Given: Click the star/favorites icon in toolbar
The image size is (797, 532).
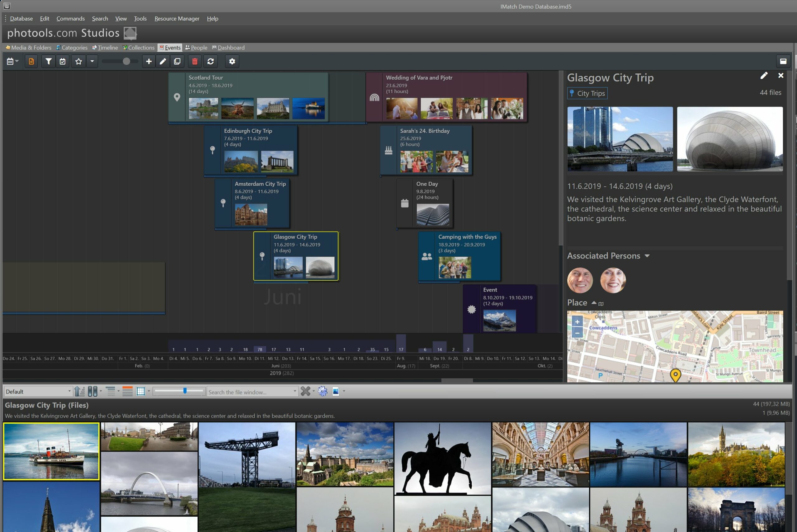Looking at the screenshot, I should pyautogui.click(x=78, y=61).
